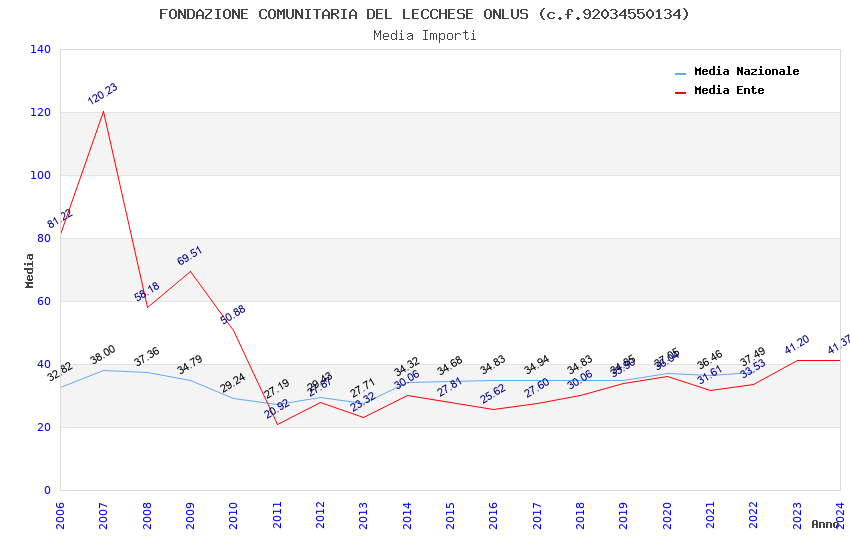Image resolution: width=850 pixels, height=550 pixels.
Task: Click the 27.81 data label
Action: point(450,387)
